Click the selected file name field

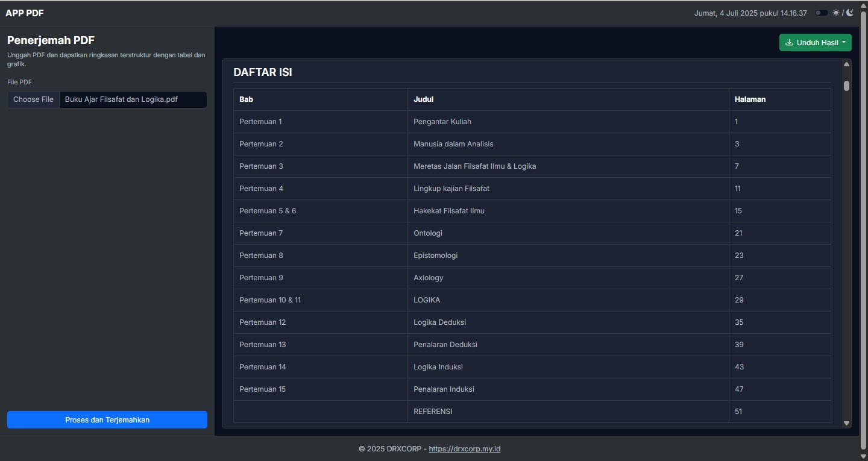pos(133,99)
